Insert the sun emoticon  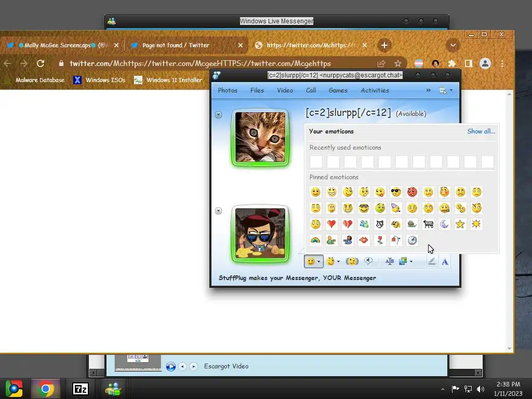476,224
